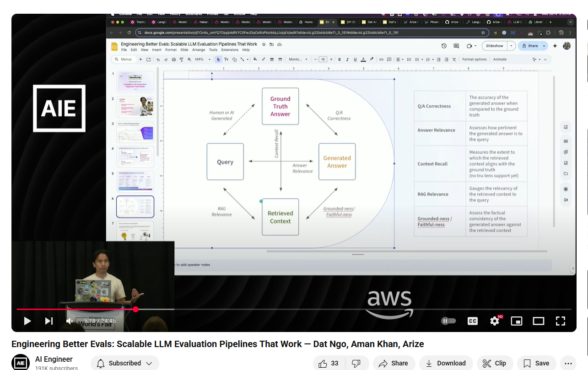This screenshot has width=588, height=370.
Task: Open the Extensions menu in Slides
Action: click(230, 50)
